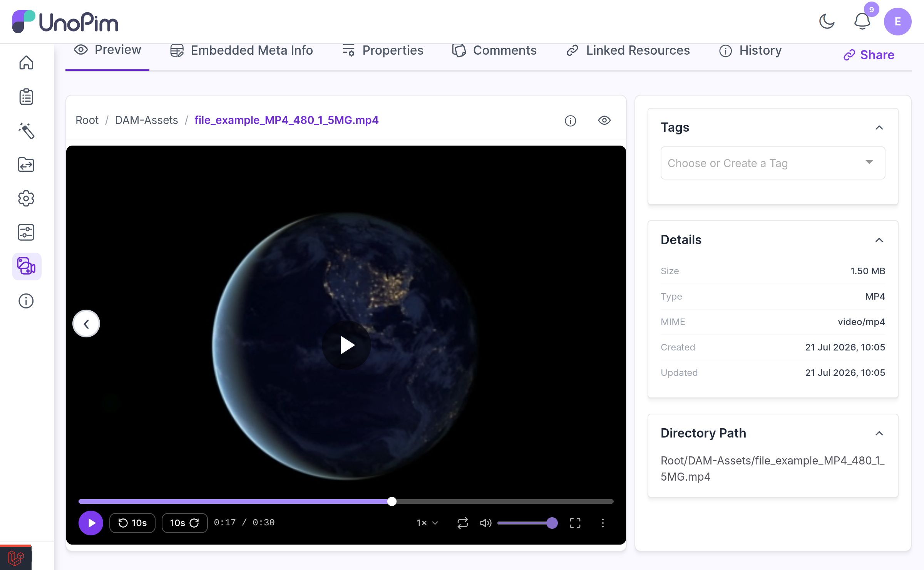
Task: Open the 1x playback speed dropdown
Action: click(x=427, y=523)
